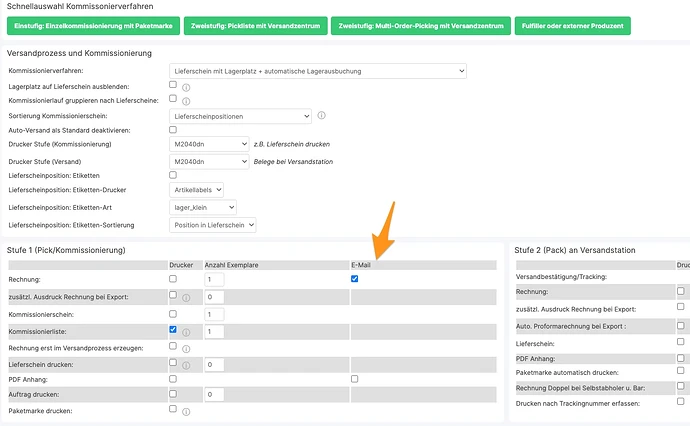Screen dimensions: 690x426
Task: Click 'Versandbestätigung/Tracking:' label in Stufe 2
Action: (x=561, y=277)
